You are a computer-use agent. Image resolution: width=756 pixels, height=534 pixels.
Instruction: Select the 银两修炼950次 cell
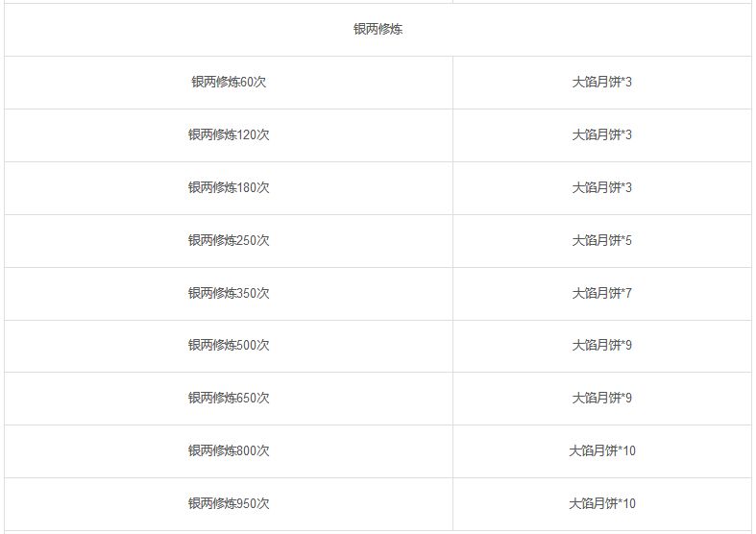[229, 503]
